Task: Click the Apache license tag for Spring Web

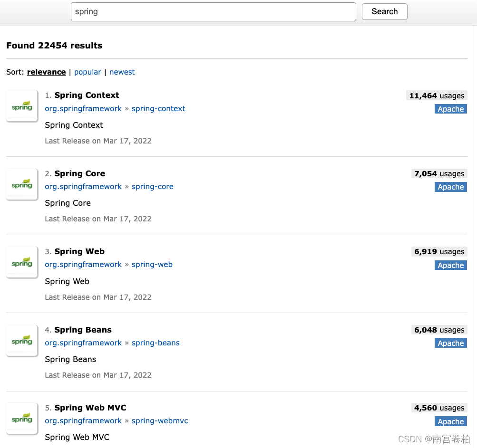Action: pos(451,266)
